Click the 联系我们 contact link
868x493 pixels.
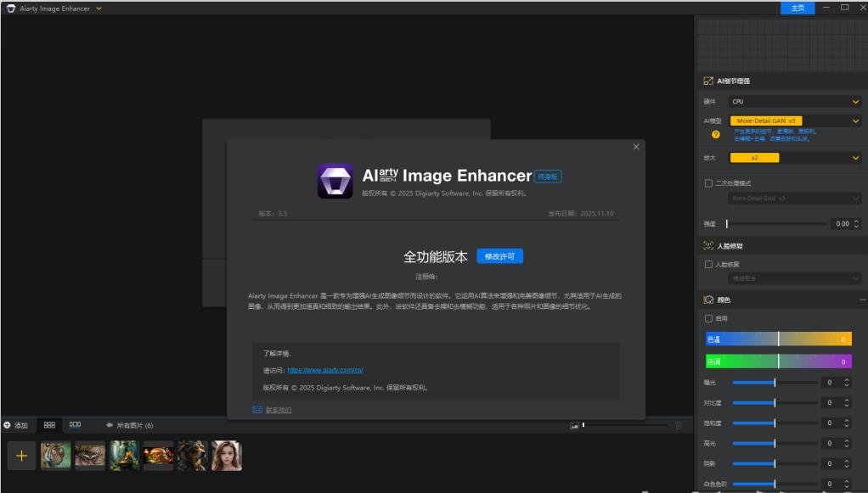[278, 410]
